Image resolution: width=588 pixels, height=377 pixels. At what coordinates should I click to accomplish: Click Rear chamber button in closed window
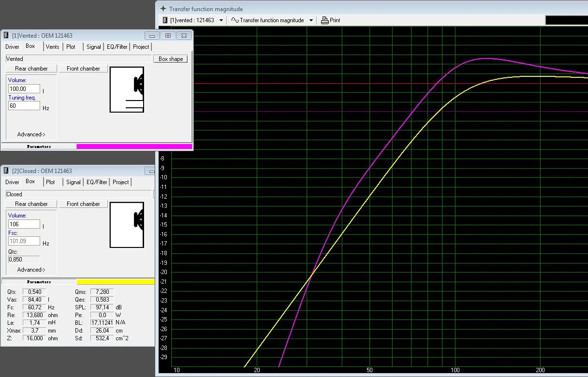point(31,204)
